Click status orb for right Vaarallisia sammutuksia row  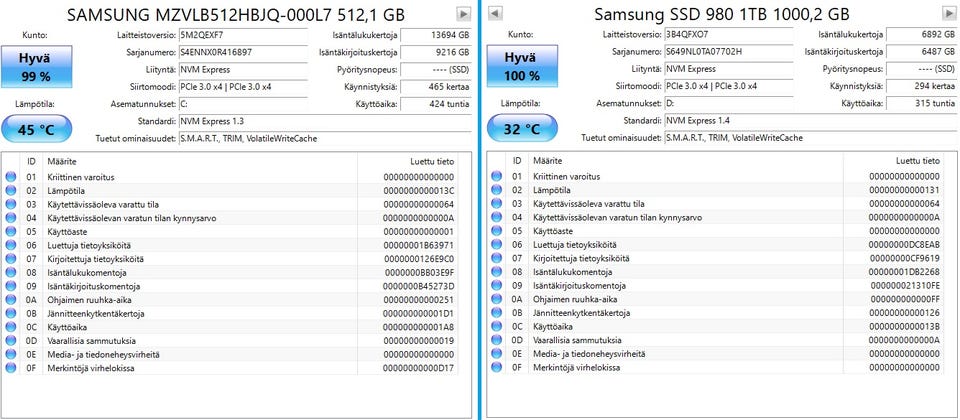click(497, 340)
